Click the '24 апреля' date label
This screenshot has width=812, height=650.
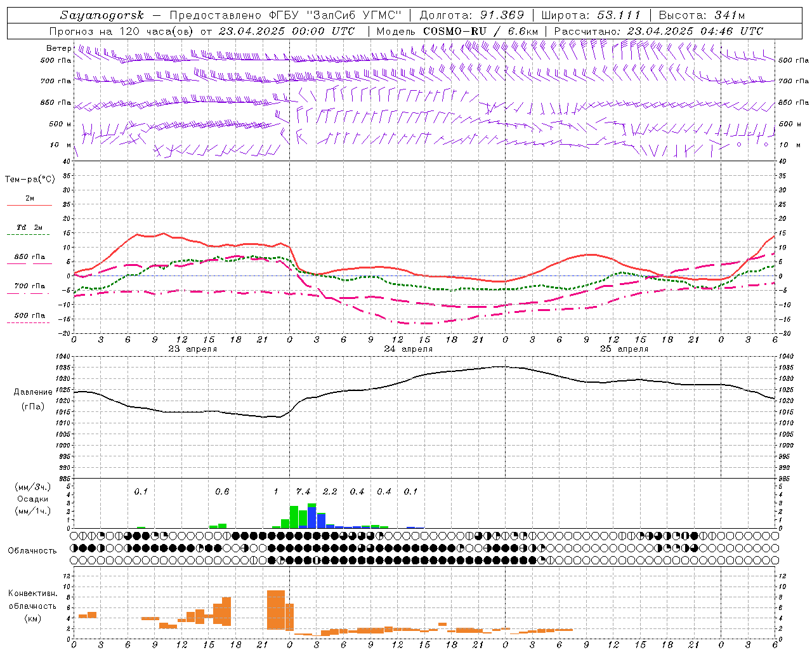click(409, 349)
